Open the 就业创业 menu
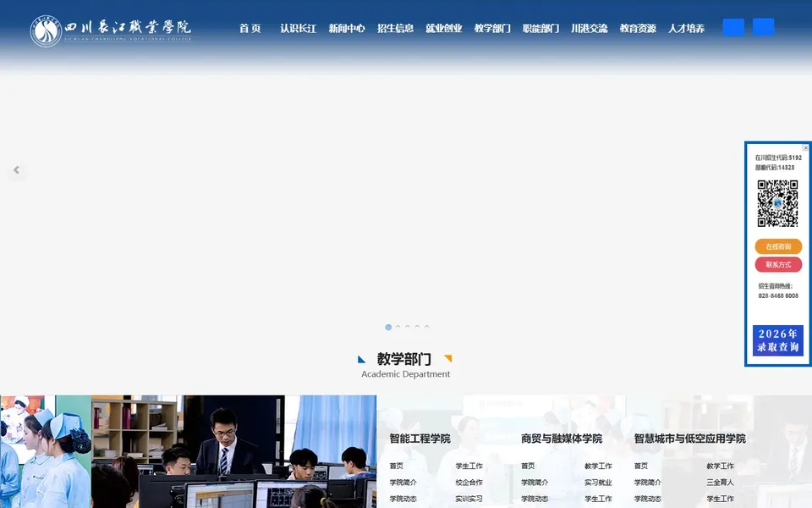The width and height of the screenshot is (812, 508). (x=444, y=29)
